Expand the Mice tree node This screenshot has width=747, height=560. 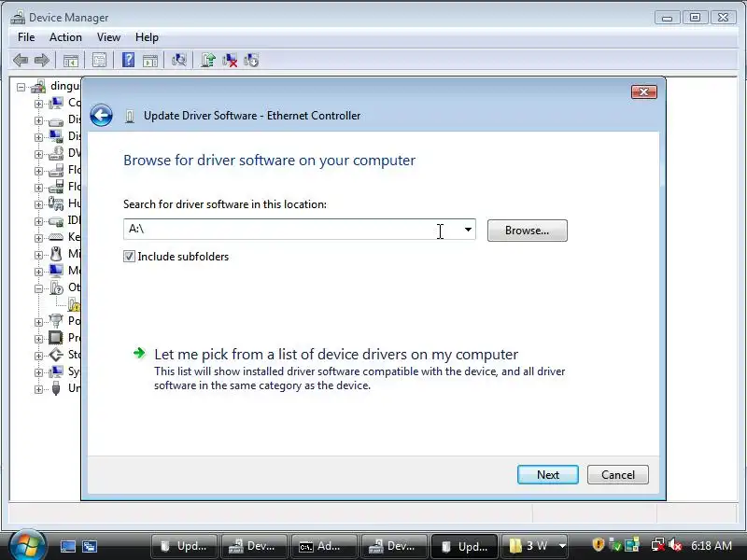coord(38,255)
